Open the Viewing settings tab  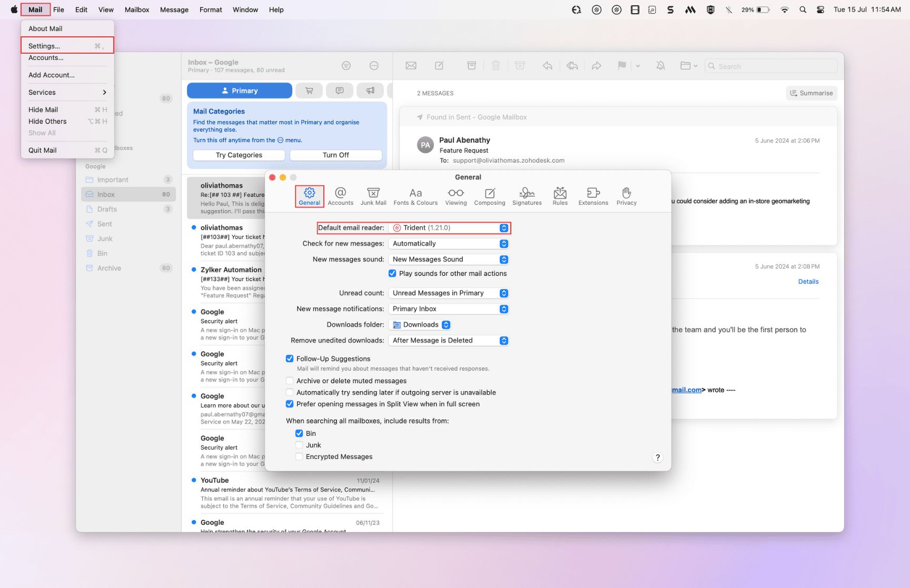[x=456, y=196]
